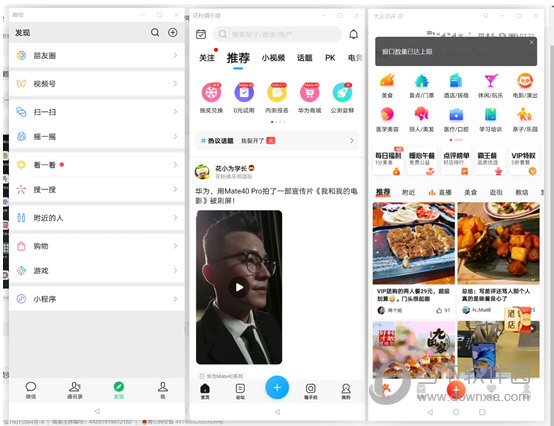The width and height of the screenshot is (554, 426).
Task: Expand chevron on 游戏 row
Action: point(175,271)
